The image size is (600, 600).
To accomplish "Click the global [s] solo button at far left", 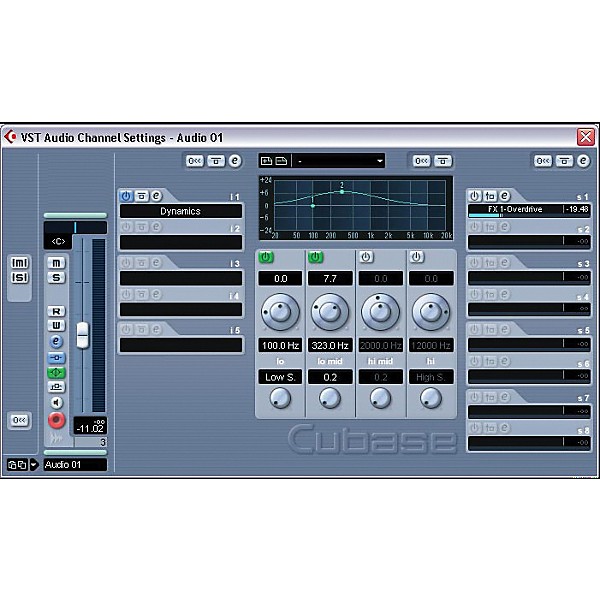I will click(20, 277).
